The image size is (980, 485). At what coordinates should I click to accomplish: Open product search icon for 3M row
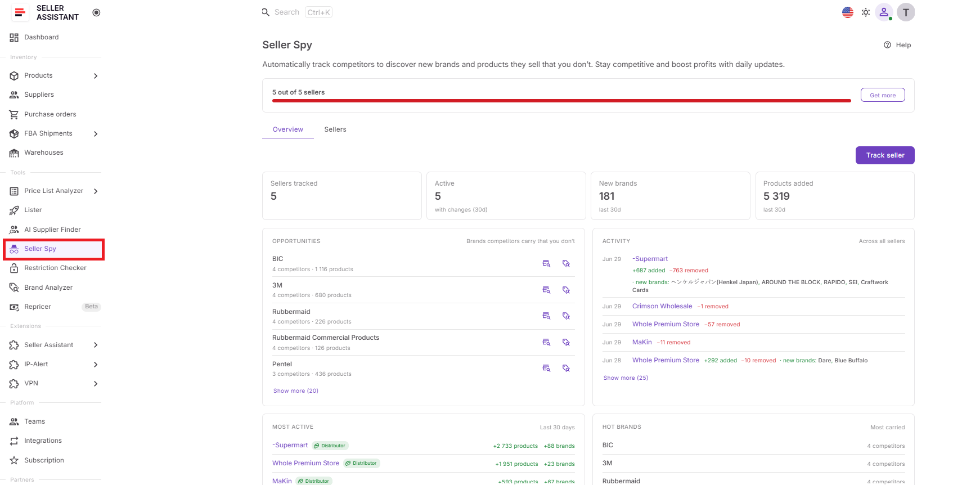546,290
